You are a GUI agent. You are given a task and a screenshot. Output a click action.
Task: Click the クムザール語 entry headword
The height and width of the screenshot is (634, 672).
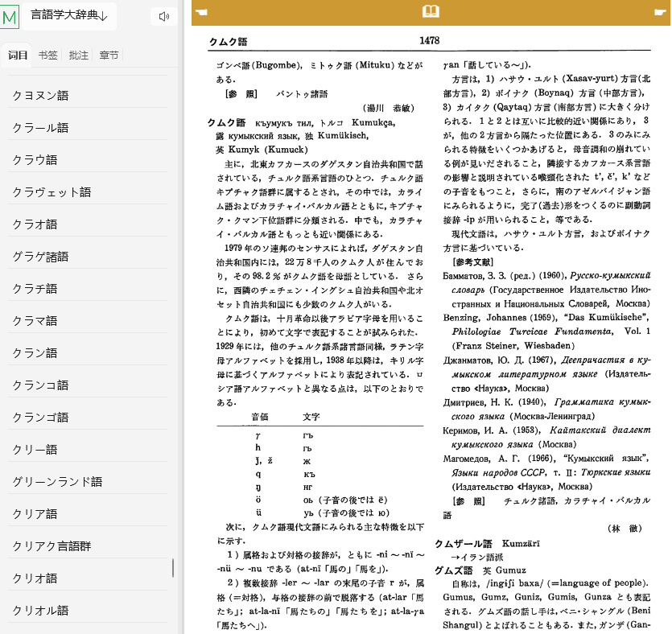(x=463, y=544)
